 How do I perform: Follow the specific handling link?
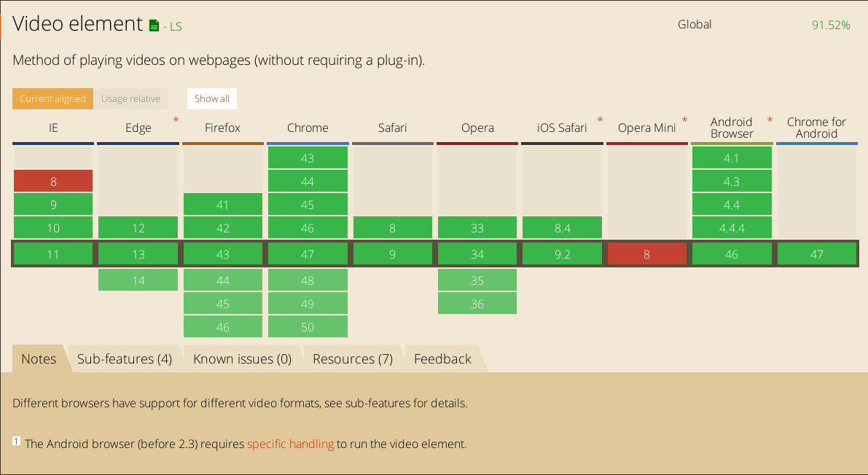click(290, 444)
